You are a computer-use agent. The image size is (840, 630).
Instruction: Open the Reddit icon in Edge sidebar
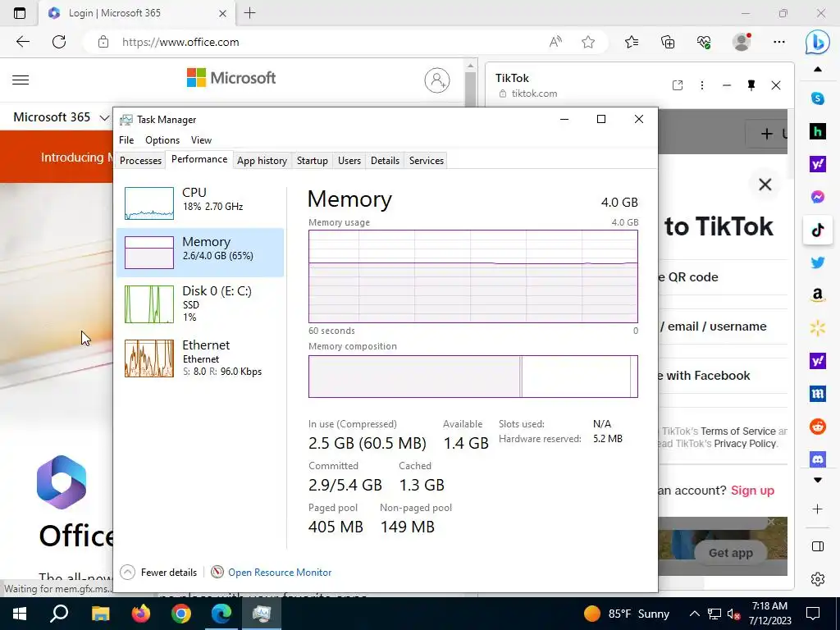pyautogui.click(x=818, y=427)
